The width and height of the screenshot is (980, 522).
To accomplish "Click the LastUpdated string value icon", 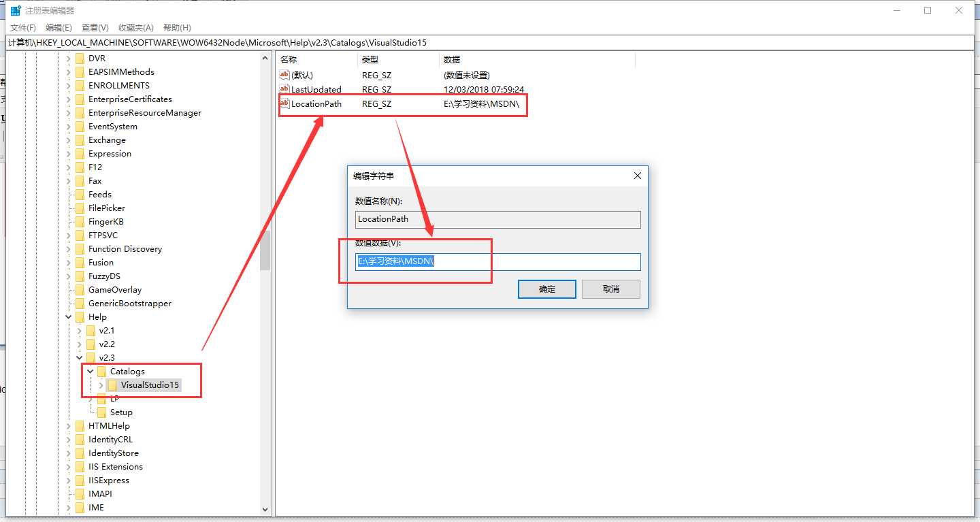I will pyautogui.click(x=284, y=89).
